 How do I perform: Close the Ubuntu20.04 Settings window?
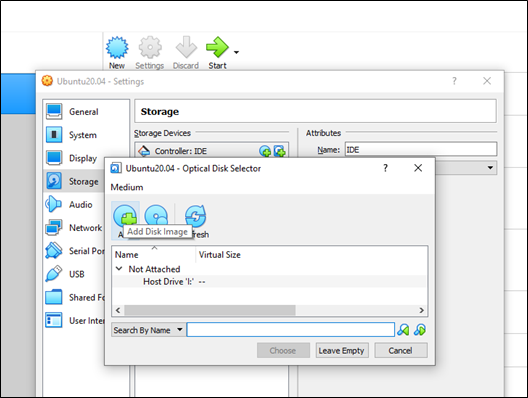coord(487,81)
